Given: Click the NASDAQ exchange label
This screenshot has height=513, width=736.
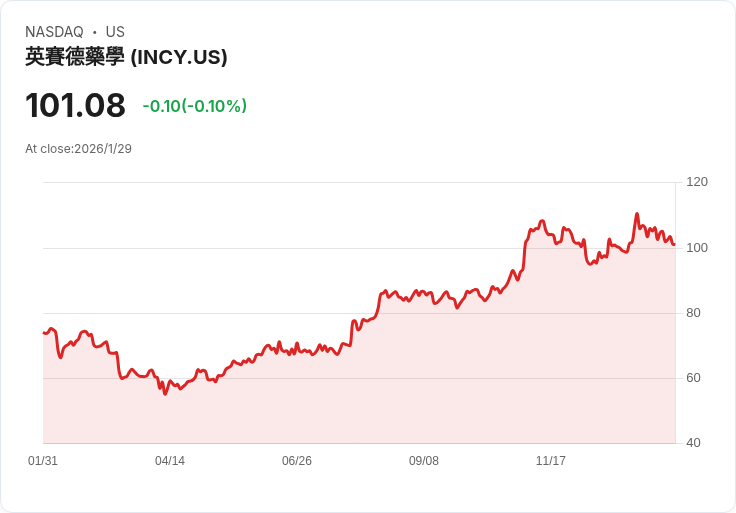Looking at the screenshot, I should coord(54,32).
